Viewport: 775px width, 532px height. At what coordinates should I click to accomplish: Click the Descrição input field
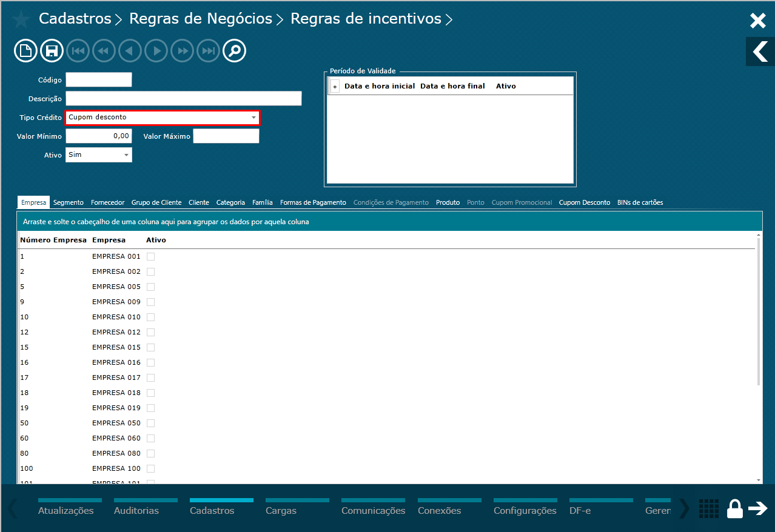pyautogui.click(x=184, y=99)
